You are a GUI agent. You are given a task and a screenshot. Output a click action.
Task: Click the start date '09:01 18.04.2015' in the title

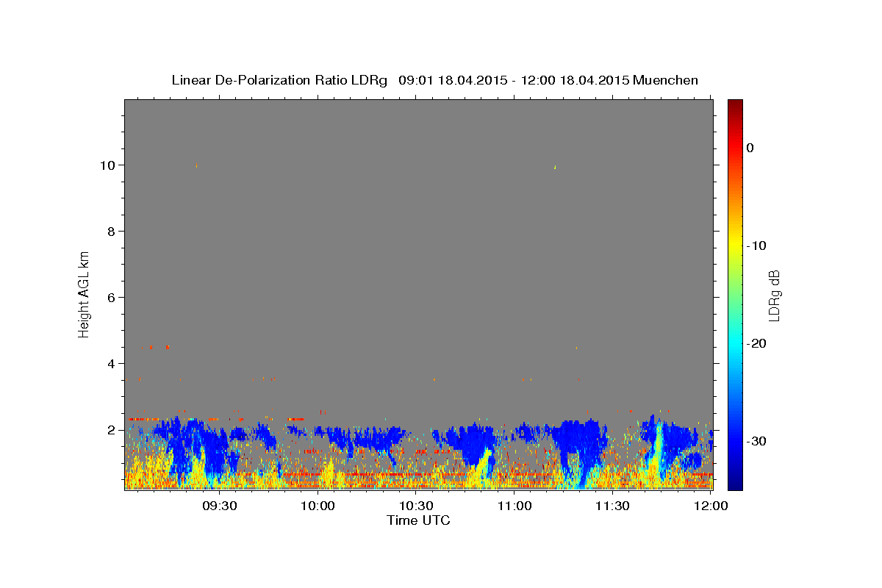(x=453, y=80)
